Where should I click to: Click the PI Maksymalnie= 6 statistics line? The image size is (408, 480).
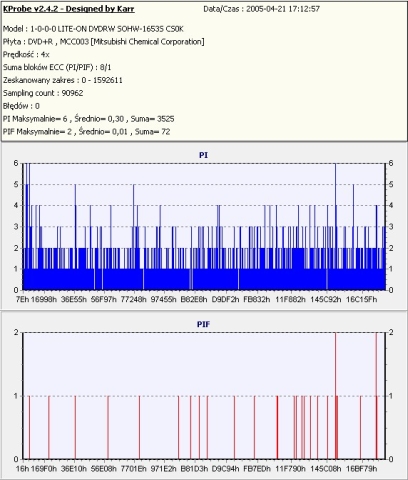coord(89,119)
